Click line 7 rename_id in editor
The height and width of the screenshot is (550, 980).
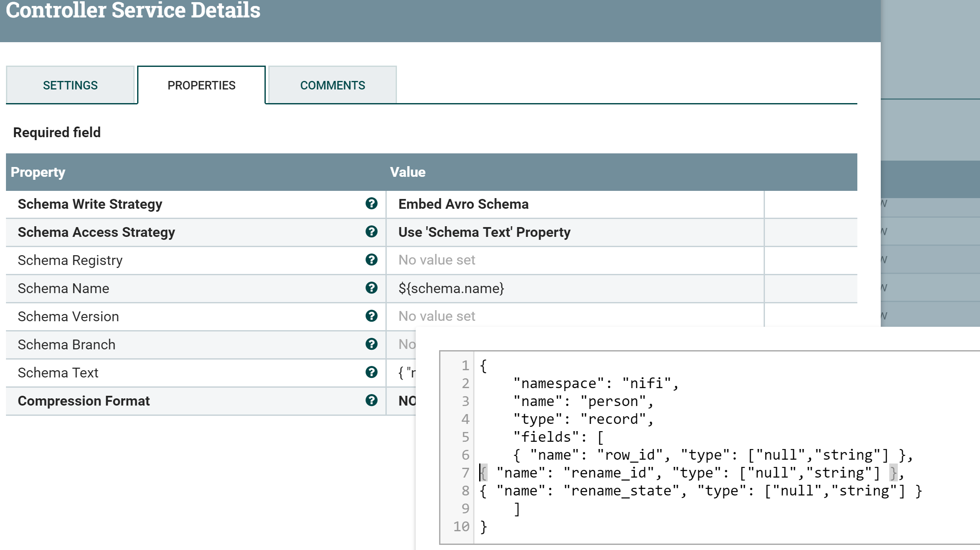tap(609, 473)
